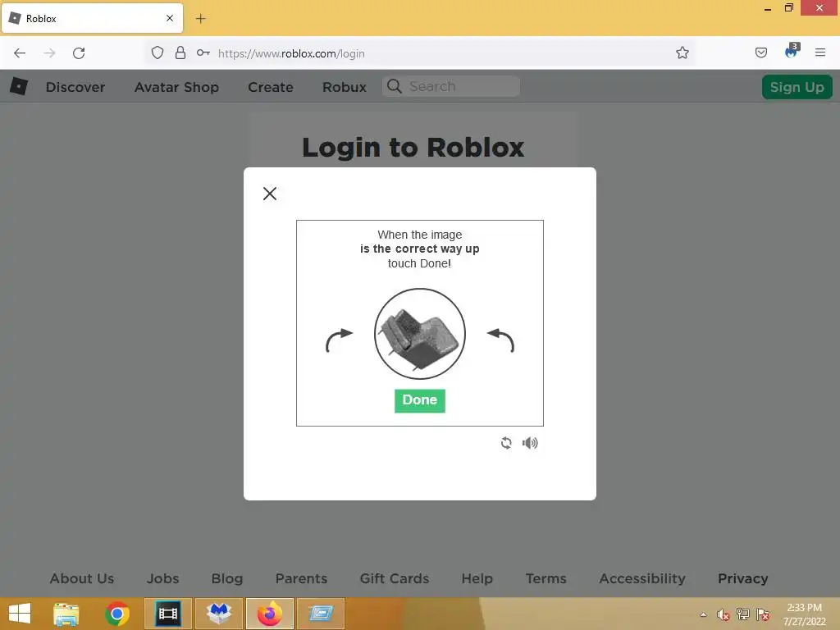The image size is (840, 630).
Task: Open the Firefox application menu
Action: pyautogui.click(x=820, y=52)
